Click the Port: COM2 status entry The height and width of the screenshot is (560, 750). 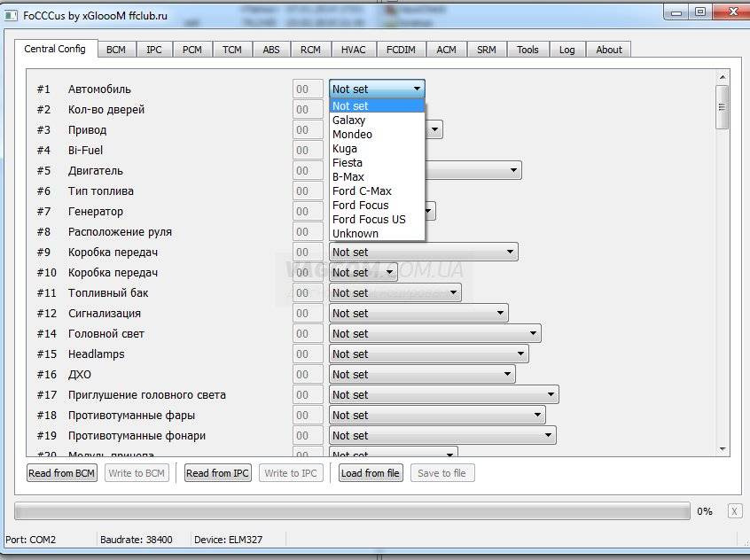point(31,540)
